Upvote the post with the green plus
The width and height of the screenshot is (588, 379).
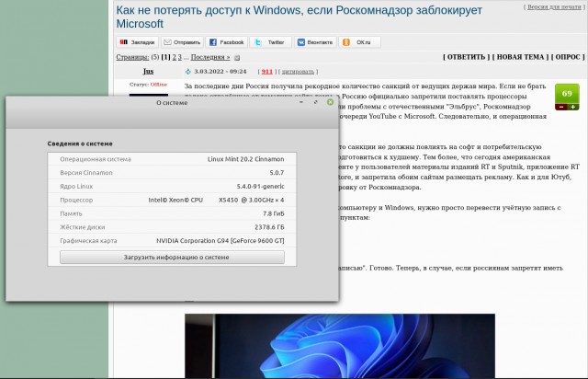[573, 107]
